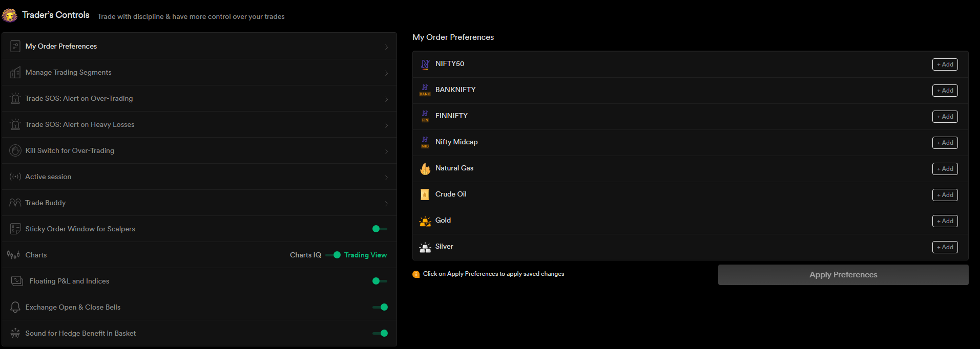Click the Active session signal icon
The height and width of the screenshot is (349, 980).
point(15,177)
